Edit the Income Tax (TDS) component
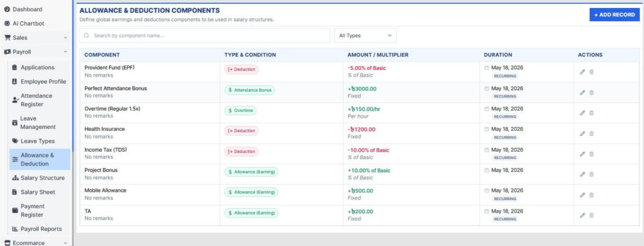 click(x=582, y=154)
